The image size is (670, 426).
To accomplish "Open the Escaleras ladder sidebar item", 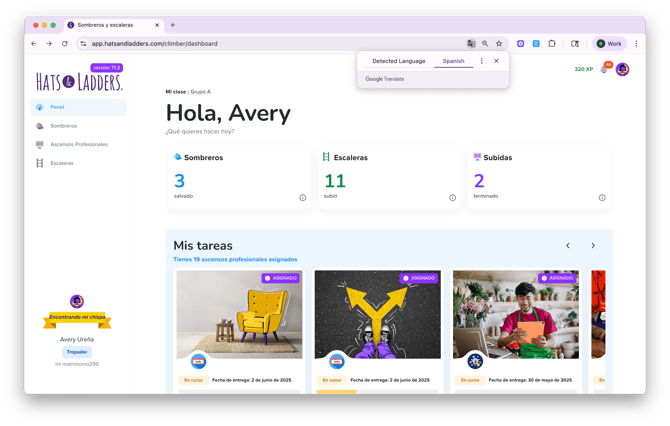I will (x=62, y=162).
